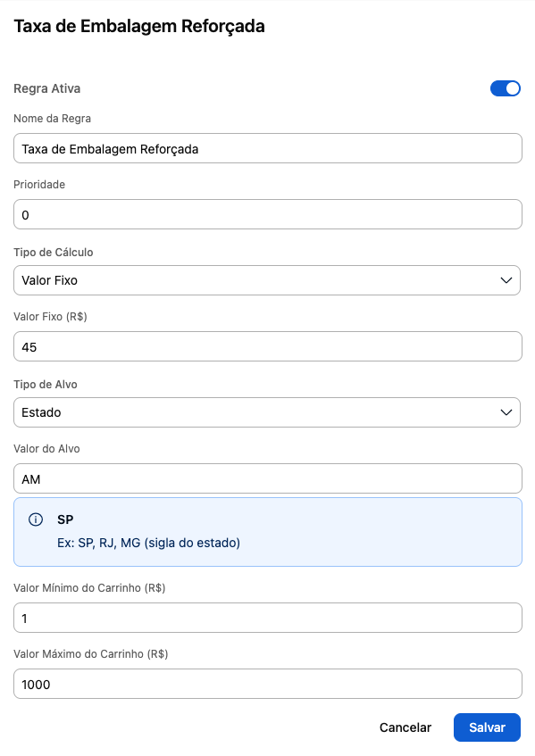Image resolution: width=535 pixels, height=756 pixels.
Task: Click the Valor Mínimo do Carrinho field
Action: coord(268,618)
